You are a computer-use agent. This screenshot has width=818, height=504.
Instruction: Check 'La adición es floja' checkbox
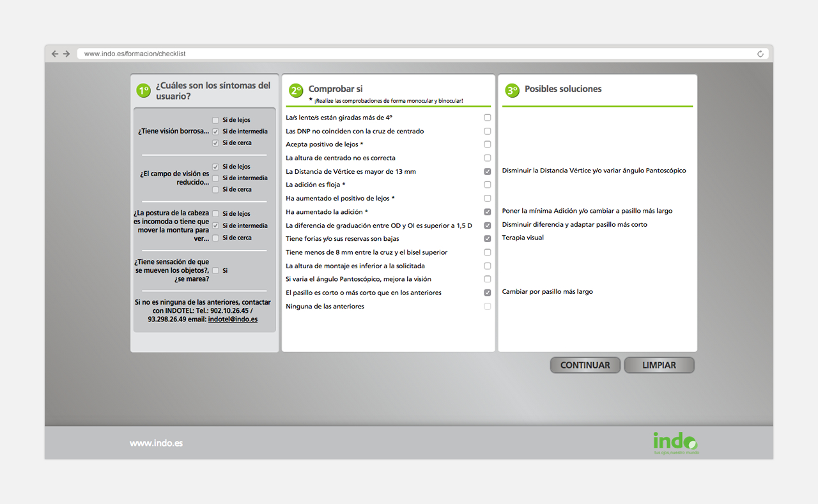pos(487,185)
